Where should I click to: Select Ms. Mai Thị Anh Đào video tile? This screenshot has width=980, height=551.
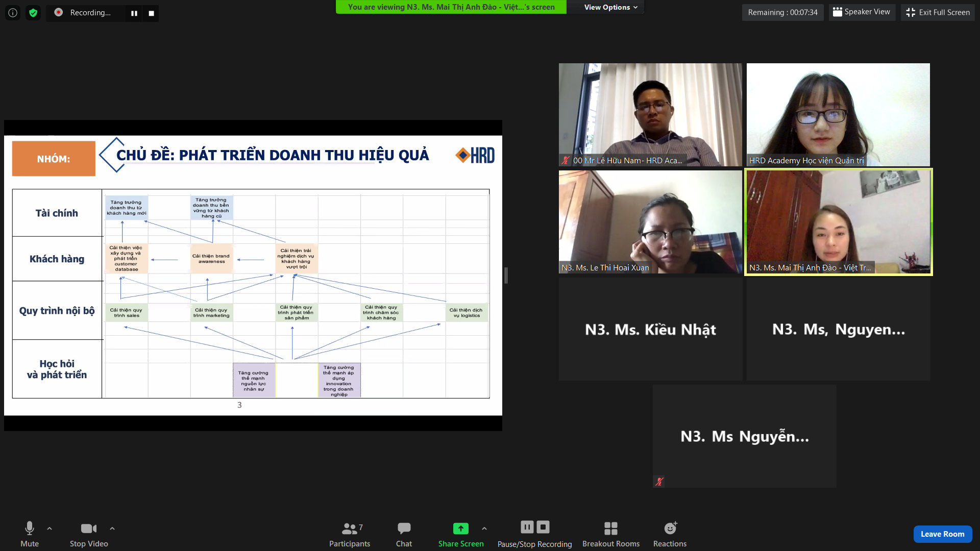[x=838, y=222]
